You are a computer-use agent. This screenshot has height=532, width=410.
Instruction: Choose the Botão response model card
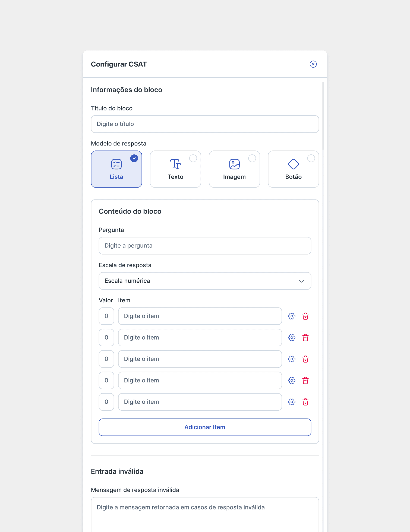(x=293, y=169)
